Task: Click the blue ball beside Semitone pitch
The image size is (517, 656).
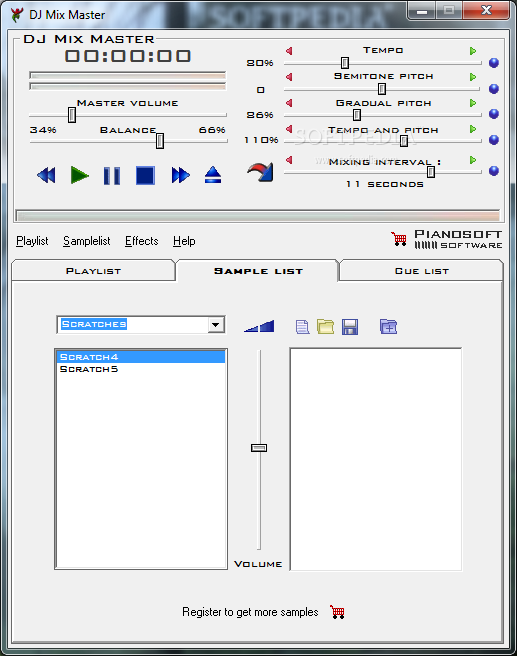Action: point(494,89)
